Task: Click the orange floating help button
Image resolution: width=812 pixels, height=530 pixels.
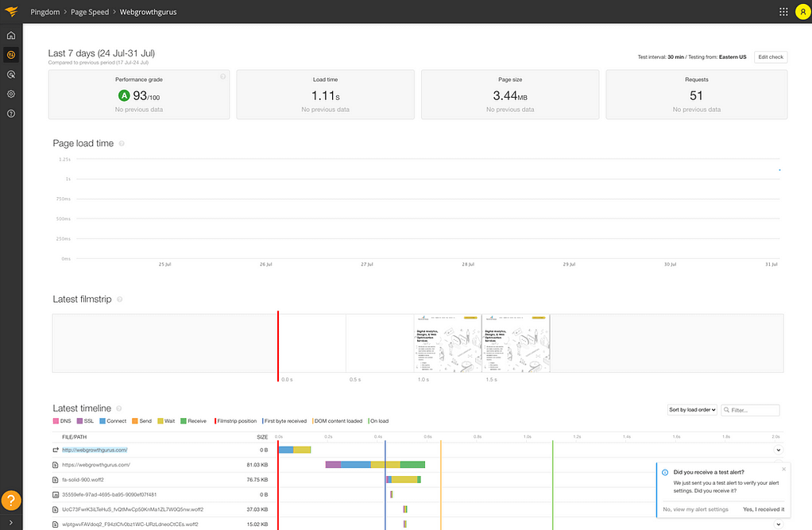Action: 11,501
